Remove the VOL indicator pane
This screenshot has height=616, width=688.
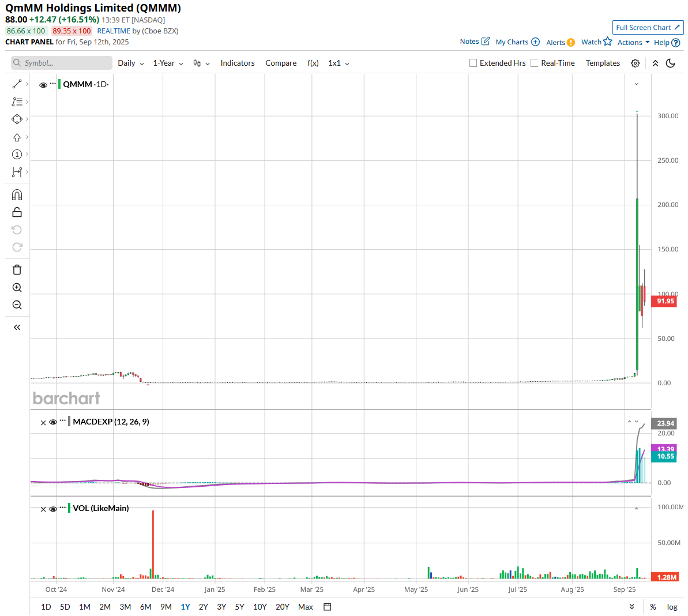[43, 509]
